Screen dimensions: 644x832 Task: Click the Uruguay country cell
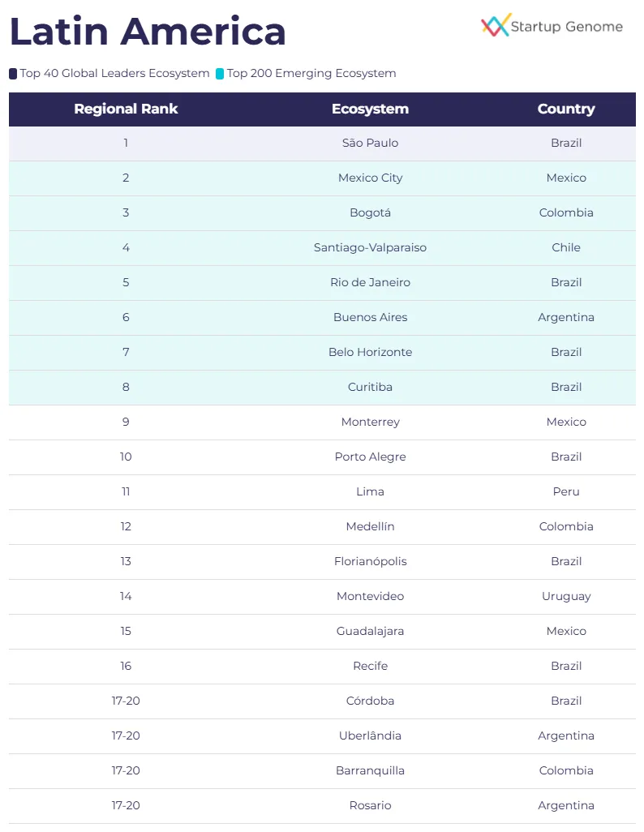[x=566, y=597]
